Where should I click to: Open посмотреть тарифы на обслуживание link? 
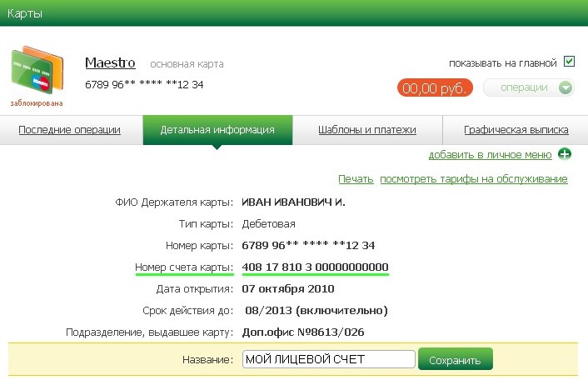coord(474,179)
